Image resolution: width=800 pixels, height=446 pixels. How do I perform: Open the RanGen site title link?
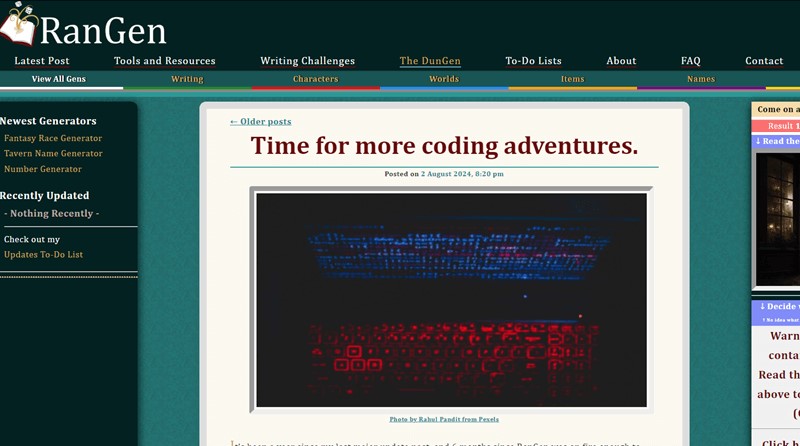tap(103, 31)
